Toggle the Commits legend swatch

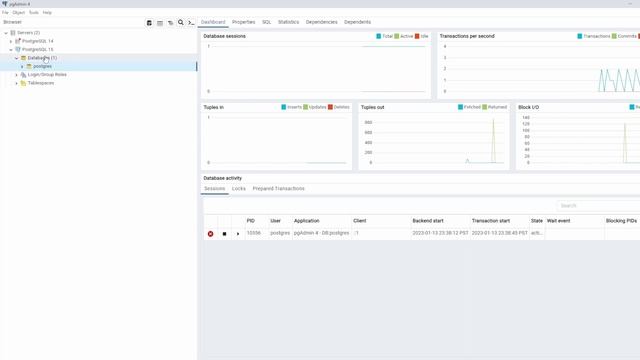pos(614,36)
